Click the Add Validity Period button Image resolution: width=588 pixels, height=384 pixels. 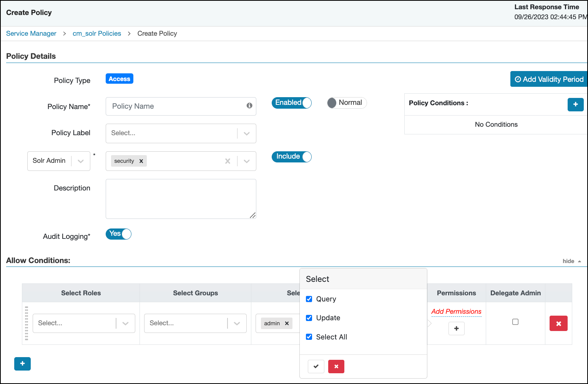[548, 79]
